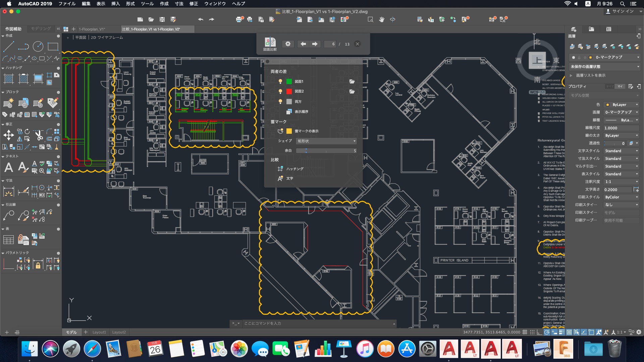The height and width of the screenshot is (362, 644).
Task: Open the Hatch tool in the ハッチング panel
Action: click(x=8, y=79)
